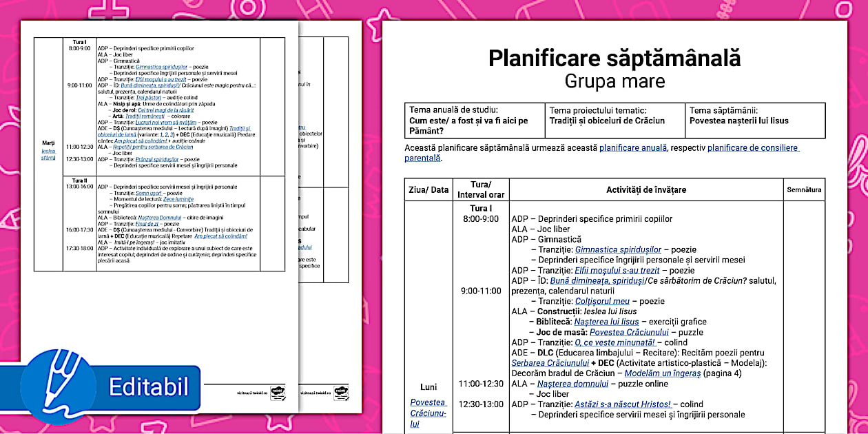Open the Gimnastica spiridușilor poezie link

coord(617,248)
